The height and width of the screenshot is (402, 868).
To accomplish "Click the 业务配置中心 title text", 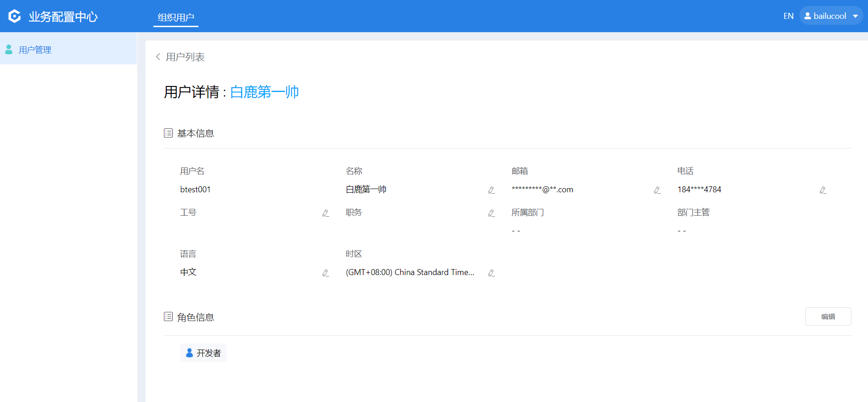I will (x=63, y=17).
